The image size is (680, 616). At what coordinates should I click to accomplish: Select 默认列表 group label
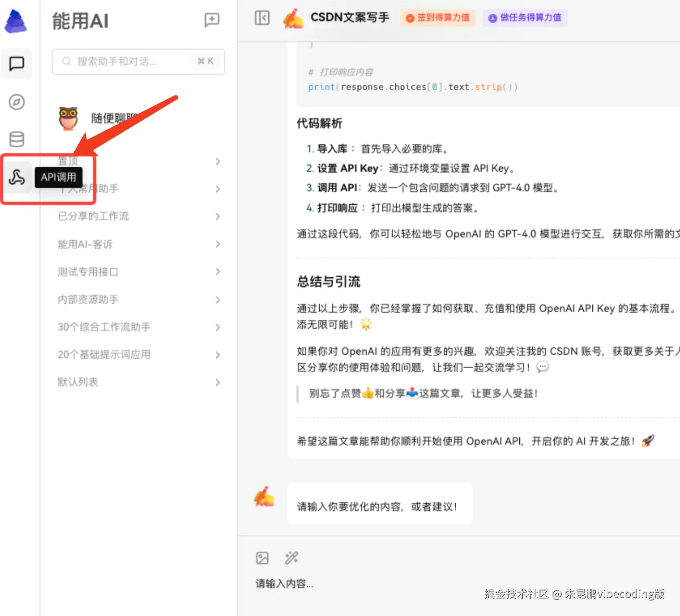78,382
